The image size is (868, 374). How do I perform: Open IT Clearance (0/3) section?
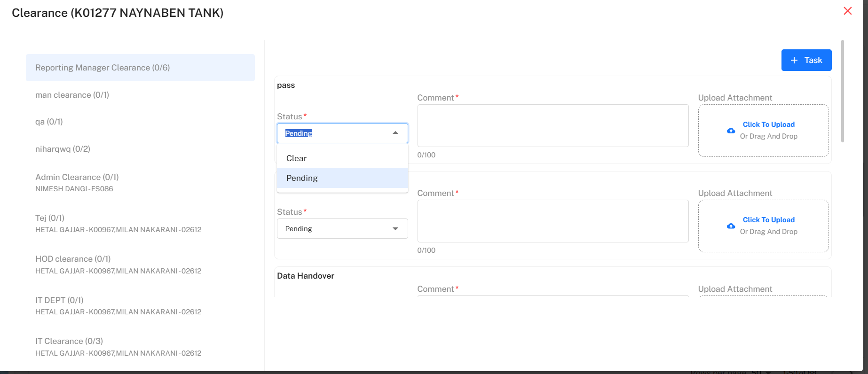point(69,341)
